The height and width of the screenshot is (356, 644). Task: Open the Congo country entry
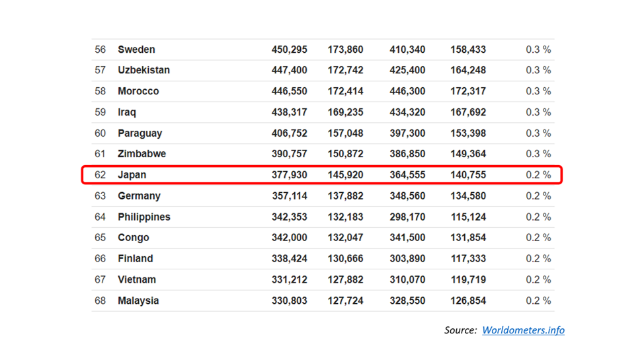(x=134, y=238)
